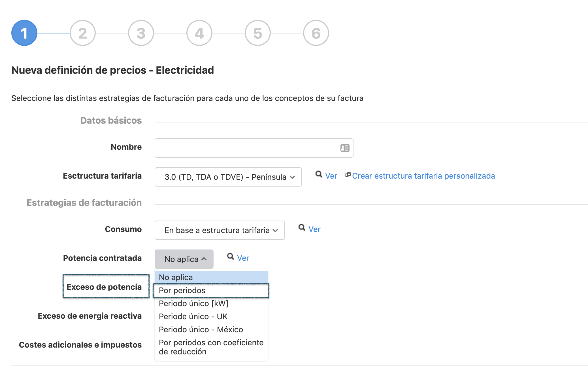Viewport: 588px width, 368px height.
Task: Jump to step 4 circle
Action: point(199,33)
